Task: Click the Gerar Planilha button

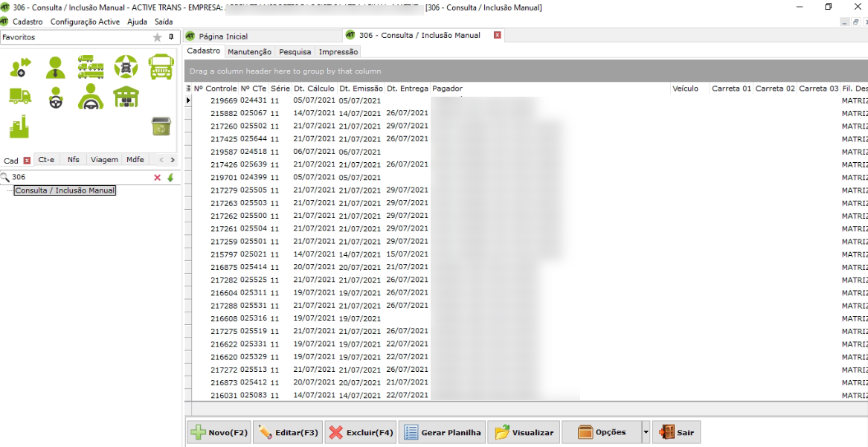Action: tap(442, 432)
